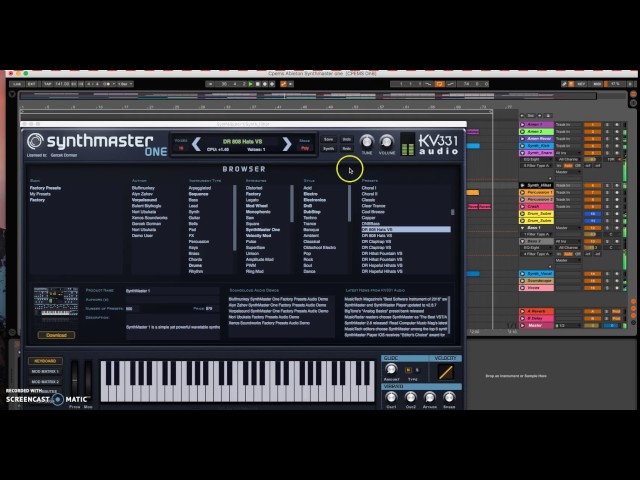Launch the A Reverb return track icon
640x480 pixels.
522,311
